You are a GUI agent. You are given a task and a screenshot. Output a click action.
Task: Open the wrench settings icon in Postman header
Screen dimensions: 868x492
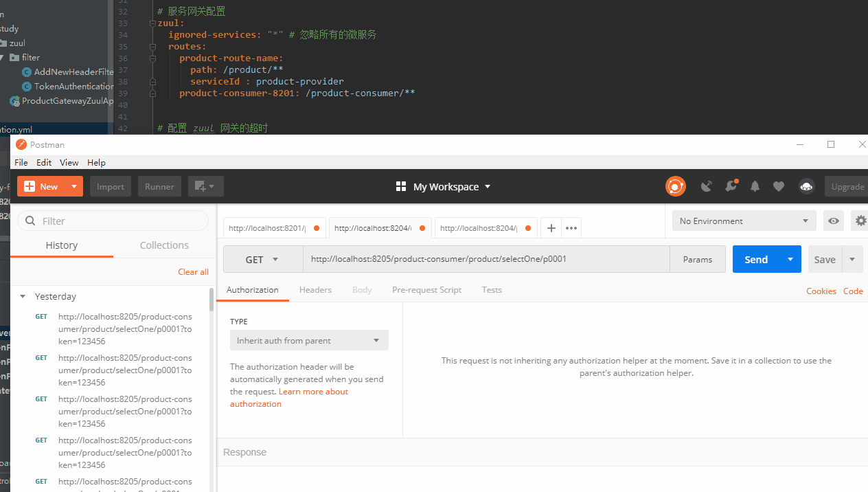[731, 186]
